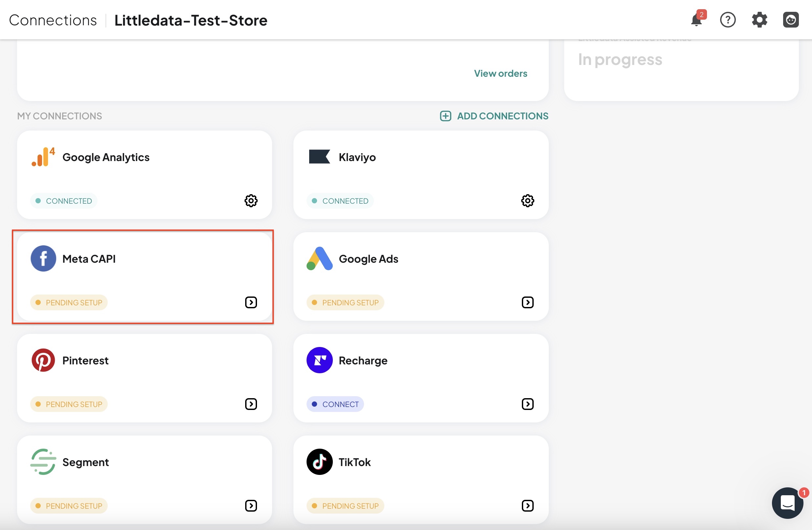This screenshot has width=812, height=530.
Task: Select the Google Ads card title
Action: [369, 259]
